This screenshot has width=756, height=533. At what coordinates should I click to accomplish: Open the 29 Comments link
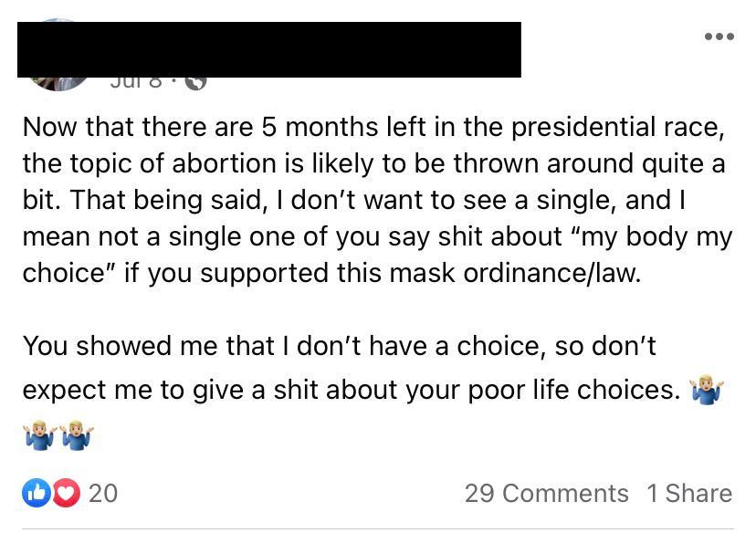pos(546,494)
